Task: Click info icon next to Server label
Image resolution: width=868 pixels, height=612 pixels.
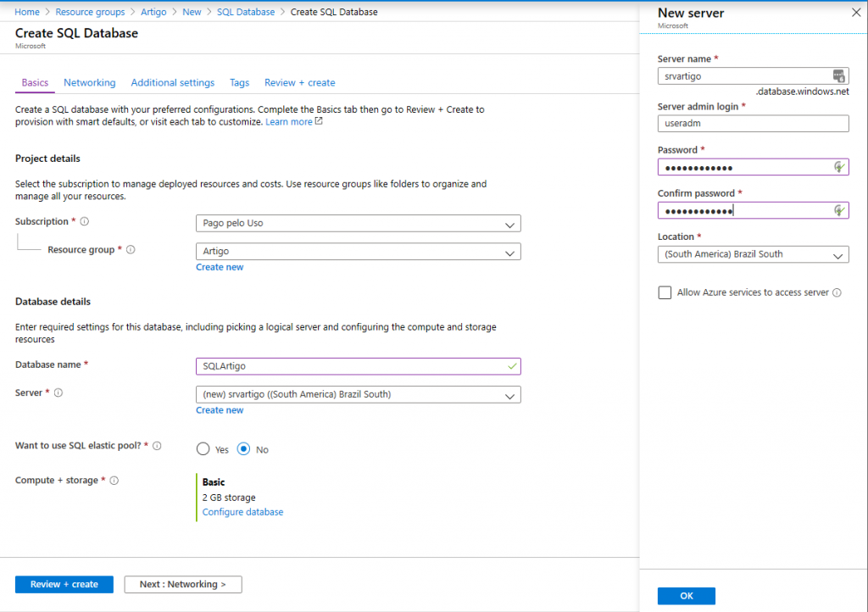Action: [x=58, y=393]
